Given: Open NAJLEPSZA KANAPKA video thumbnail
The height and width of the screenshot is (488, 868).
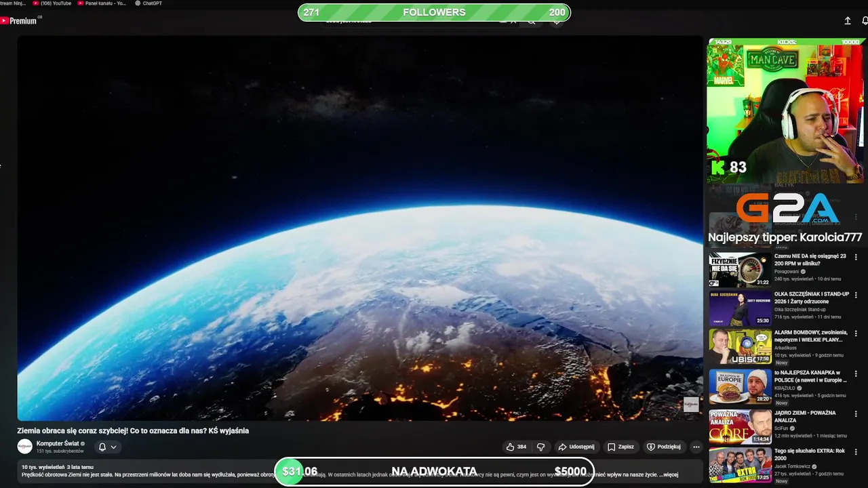Looking at the screenshot, I should pos(740,386).
